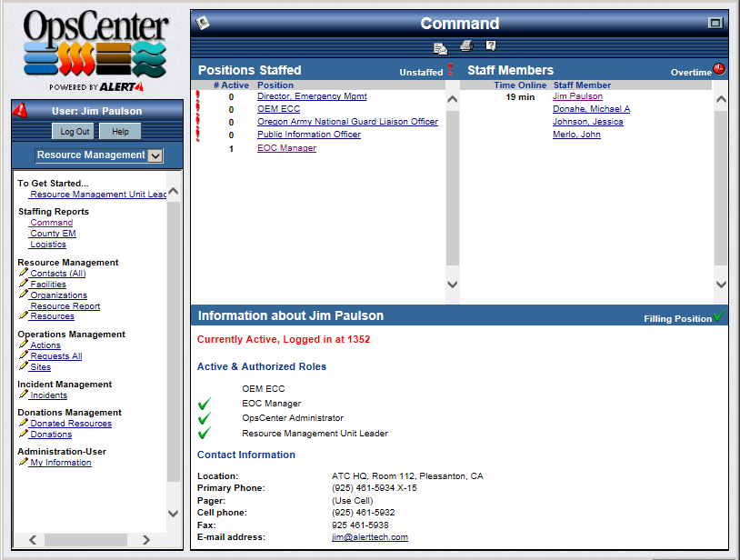Viewport: 740px width, 560px height.
Task: Click the pencil icon next to Facilities
Action: pyautogui.click(x=24, y=285)
